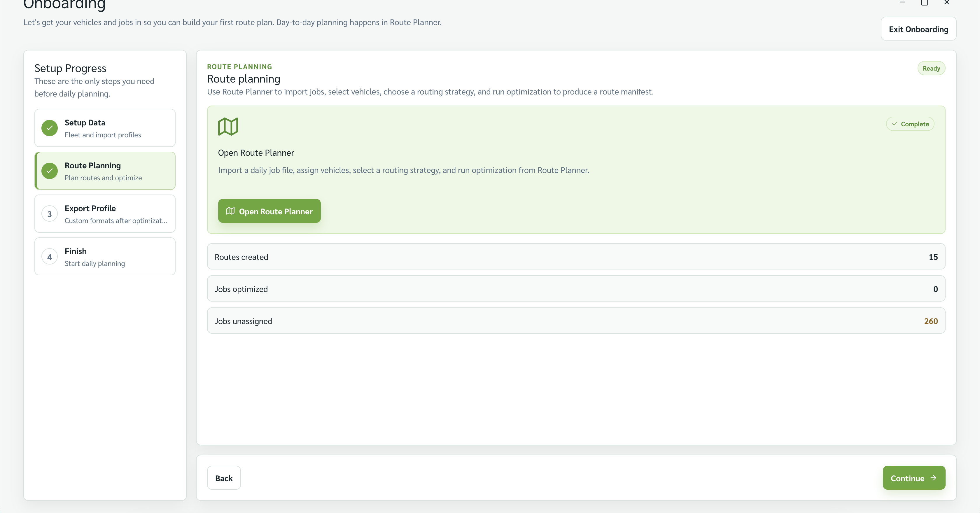Click the step 3 number circle

[50, 214]
